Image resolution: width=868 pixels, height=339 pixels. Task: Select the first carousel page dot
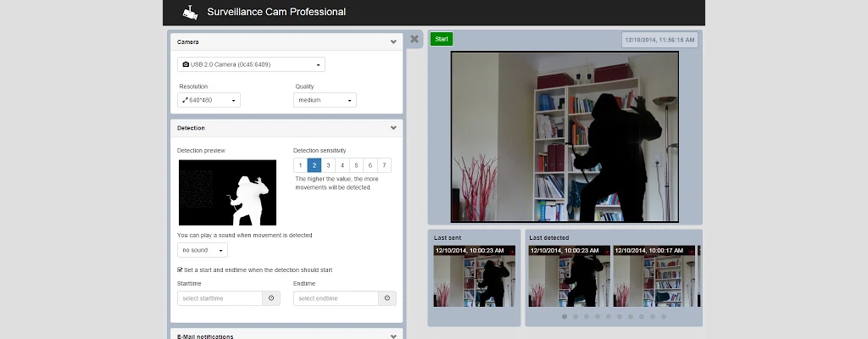pos(565,317)
